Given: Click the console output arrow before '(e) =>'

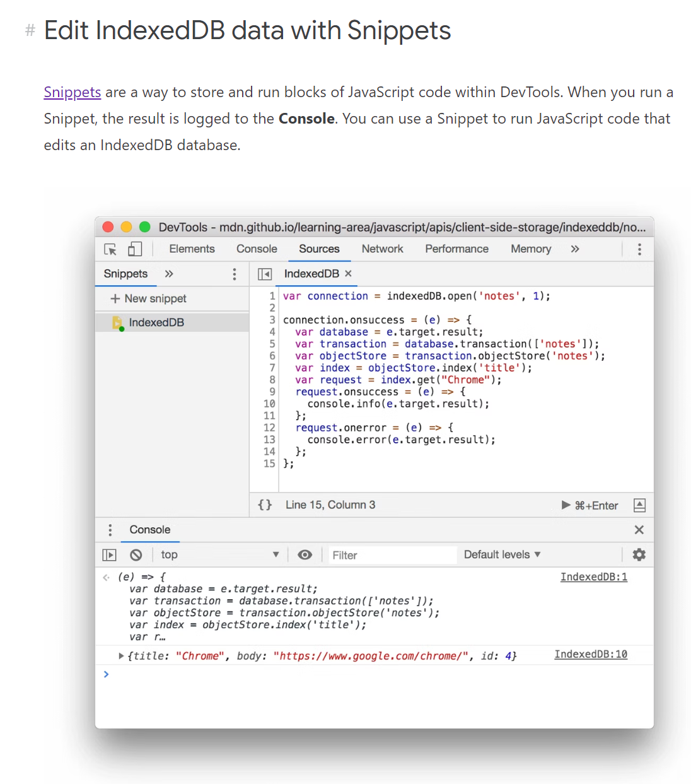Looking at the screenshot, I should coord(106,577).
